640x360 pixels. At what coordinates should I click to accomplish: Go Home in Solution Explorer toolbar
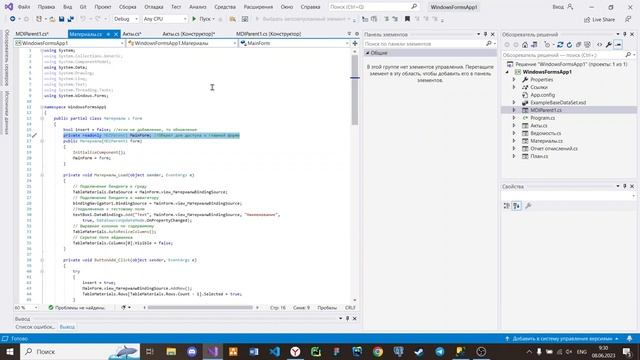[x=525, y=44]
